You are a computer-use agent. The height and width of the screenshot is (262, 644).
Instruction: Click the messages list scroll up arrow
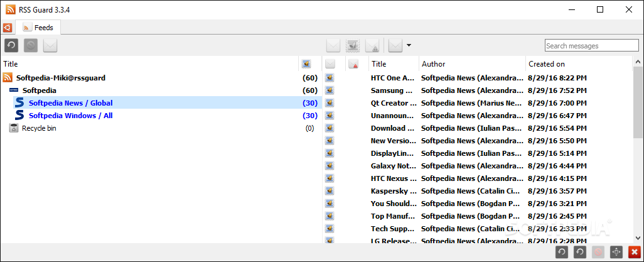pyautogui.click(x=638, y=62)
